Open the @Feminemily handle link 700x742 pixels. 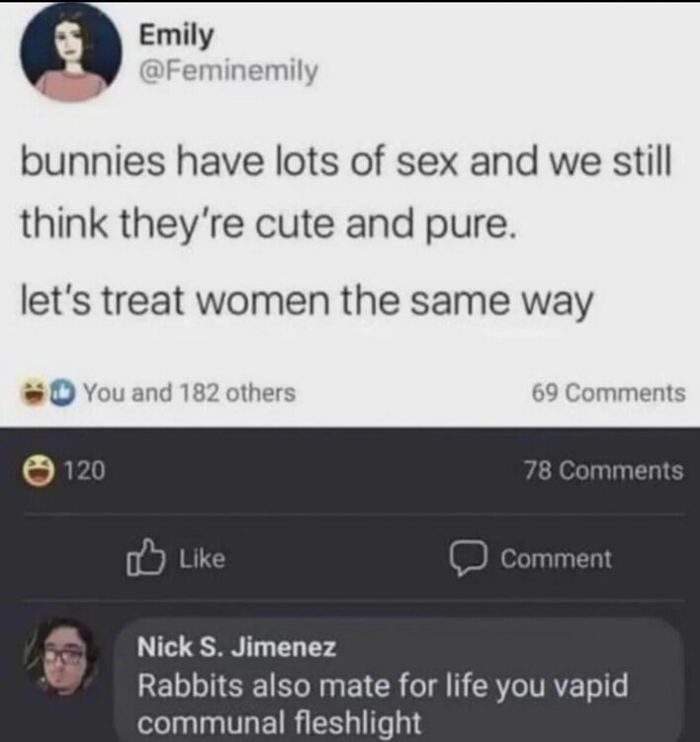228,71
